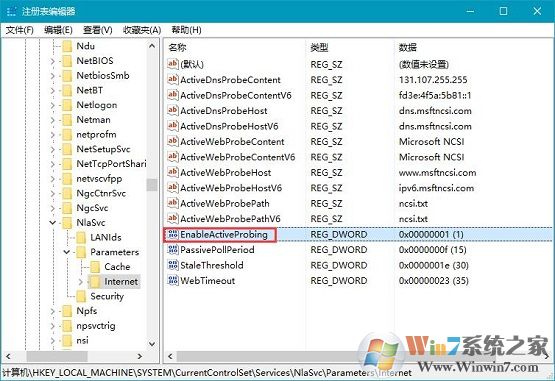Expand the netprofm tree node
The width and height of the screenshot is (555, 381).
click(52, 135)
